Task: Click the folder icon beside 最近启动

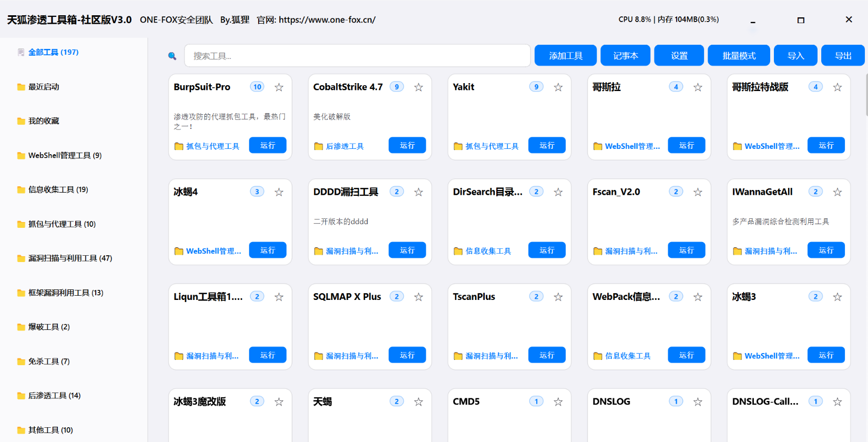Action: [21, 87]
